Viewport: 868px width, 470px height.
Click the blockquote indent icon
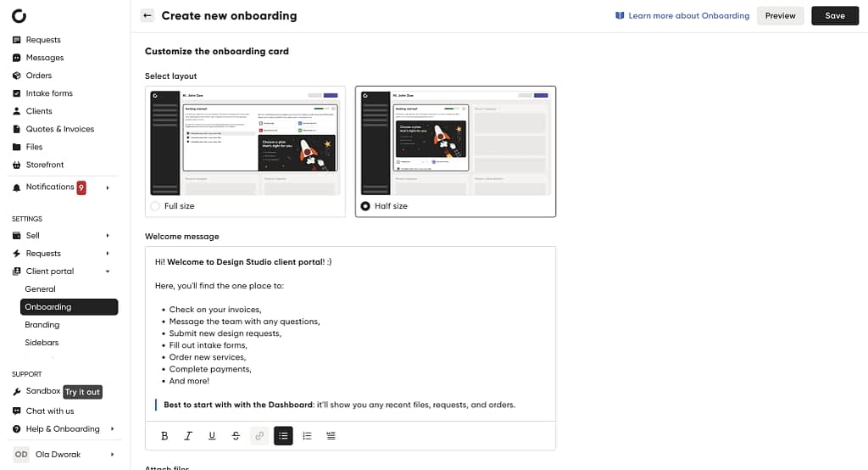(331, 435)
